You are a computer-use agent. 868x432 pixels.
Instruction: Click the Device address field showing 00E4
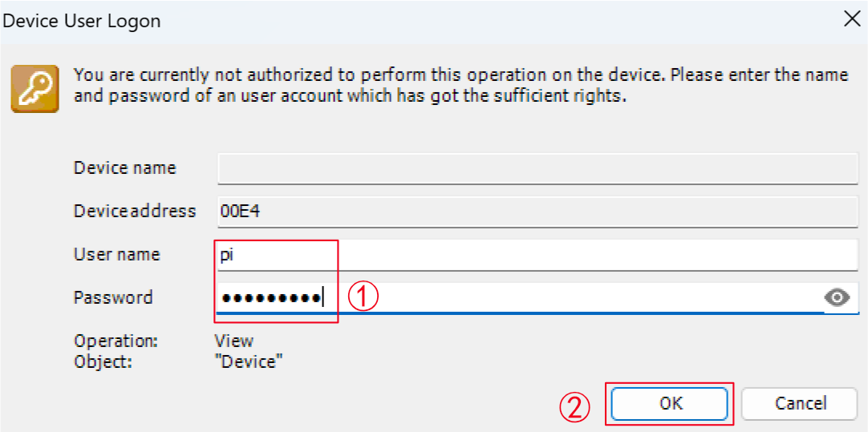[x=537, y=212]
